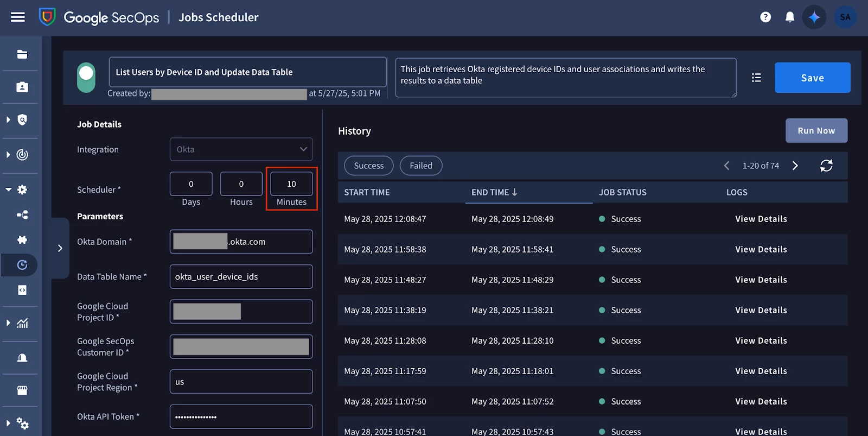Viewport: 868px width, 436px height.
Task: Click the list icon beside Save
Action: click(756, 78)
